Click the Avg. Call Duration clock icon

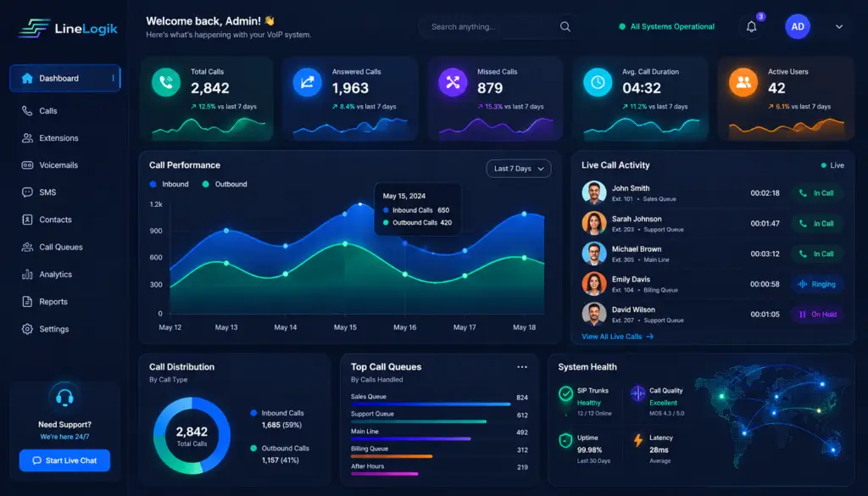(x=598, y=82)
